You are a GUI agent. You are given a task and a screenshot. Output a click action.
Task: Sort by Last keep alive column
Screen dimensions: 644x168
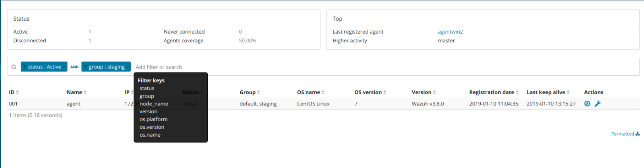[548, 92]
